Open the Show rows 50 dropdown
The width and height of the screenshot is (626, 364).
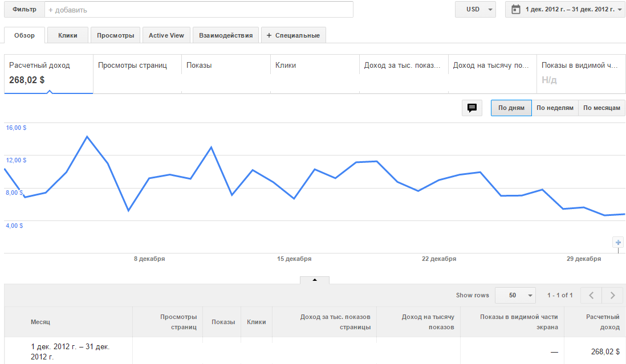click(515, 295)
